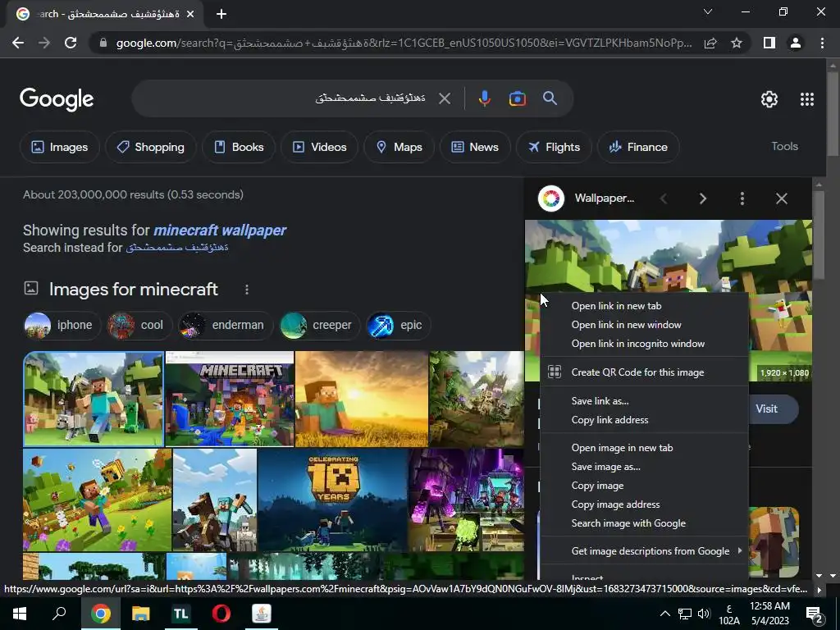Open Chrome three-dot menu
Screen dimensions: 840x630
click(x=822, y=43)
